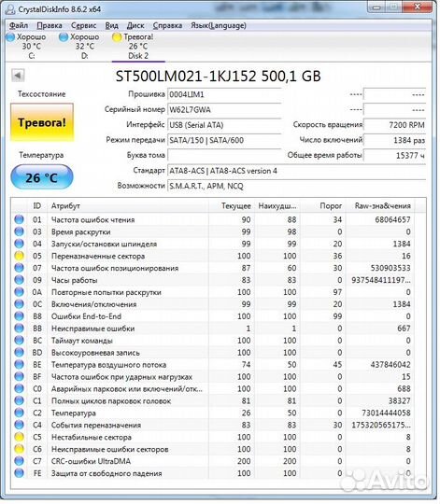The width and height of the screenshot is (440, 504).
Task: Select disk D: with status Хорошо
Action: (79, 47)
